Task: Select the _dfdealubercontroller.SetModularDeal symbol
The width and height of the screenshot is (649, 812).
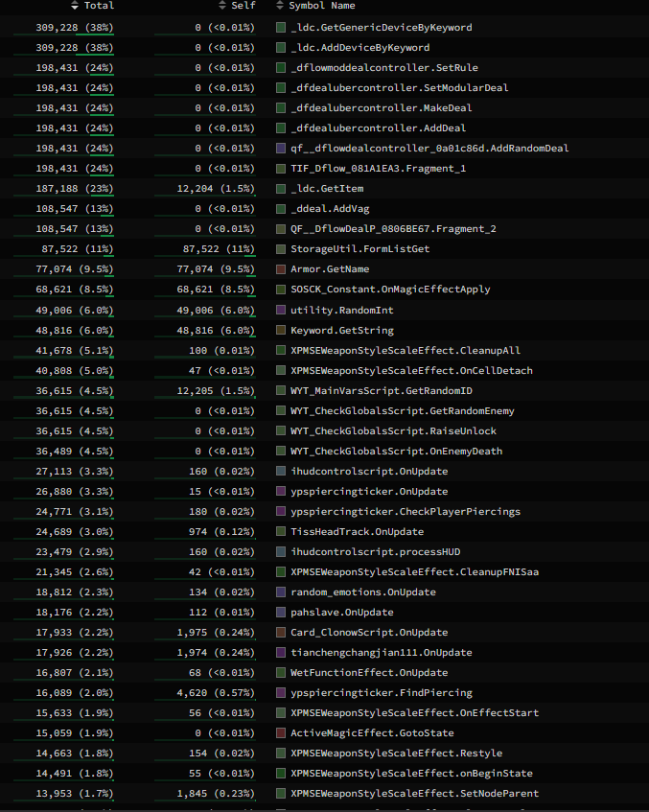Action: (400, 88)
